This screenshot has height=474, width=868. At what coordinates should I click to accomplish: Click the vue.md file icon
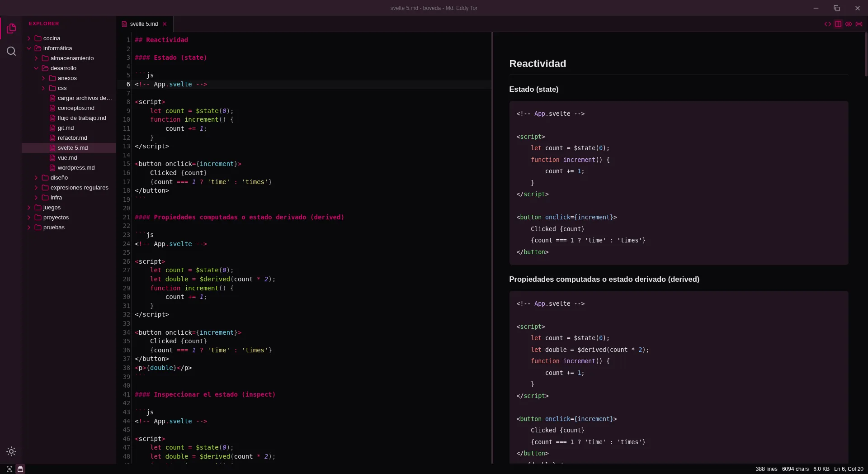52,158
